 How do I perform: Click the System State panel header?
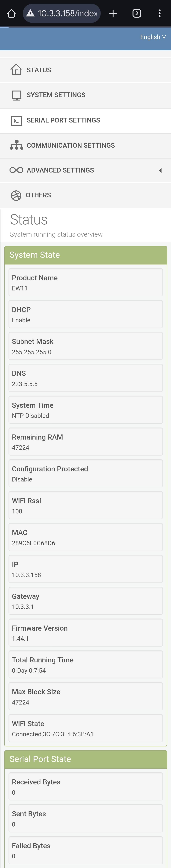[x=86, y=255]
